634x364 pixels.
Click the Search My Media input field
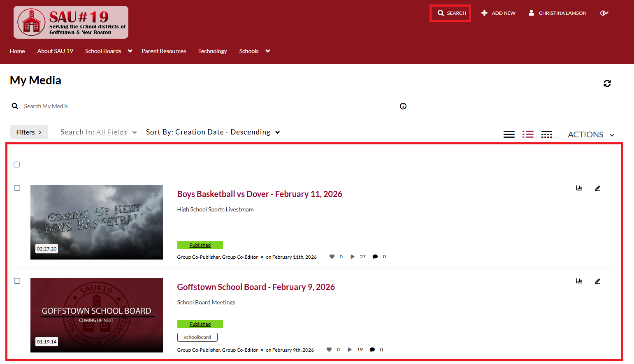[206, 106]
